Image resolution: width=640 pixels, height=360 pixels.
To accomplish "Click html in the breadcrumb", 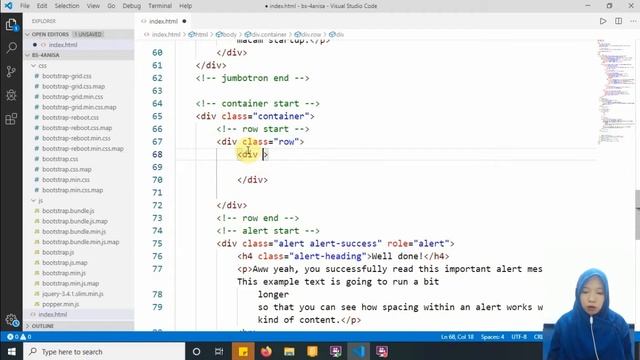I will tap(198, 35).
